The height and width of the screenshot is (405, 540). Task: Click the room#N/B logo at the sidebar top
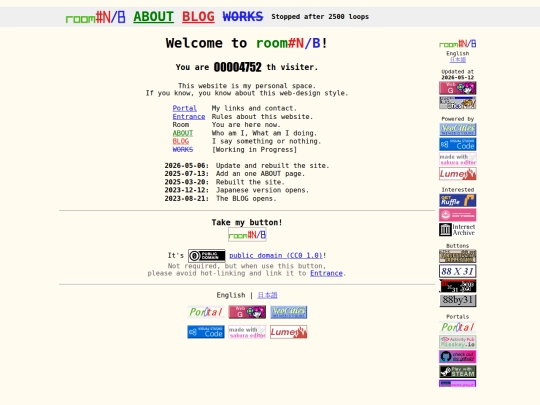(x=458, y=44)
